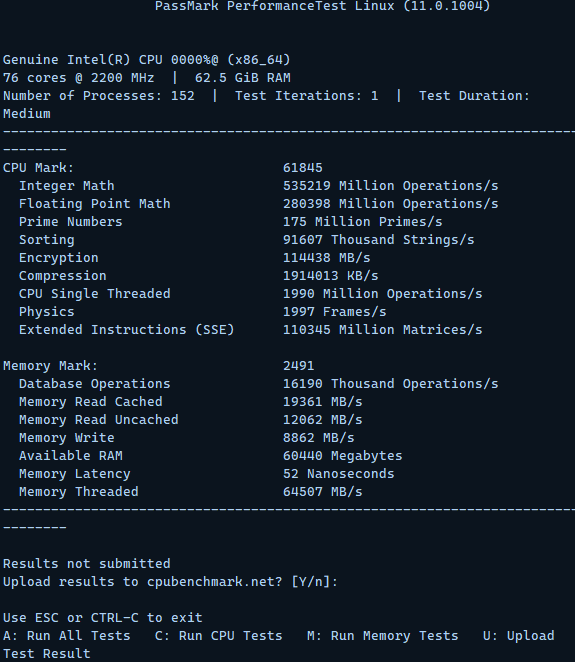Click the 'Physics' row label
Viewport: 575px width, 662px height.
[x=46, y=312]
